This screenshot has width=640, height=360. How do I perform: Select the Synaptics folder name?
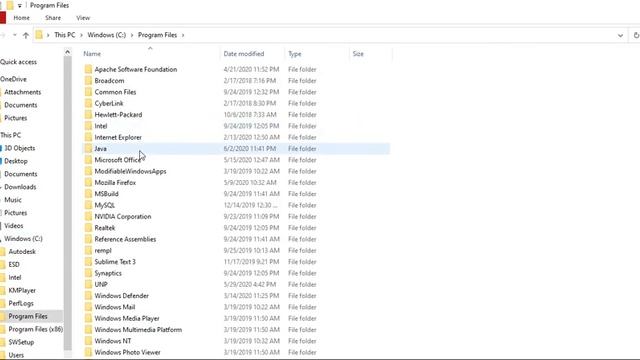pyautogui.click(x=108, y=273)
